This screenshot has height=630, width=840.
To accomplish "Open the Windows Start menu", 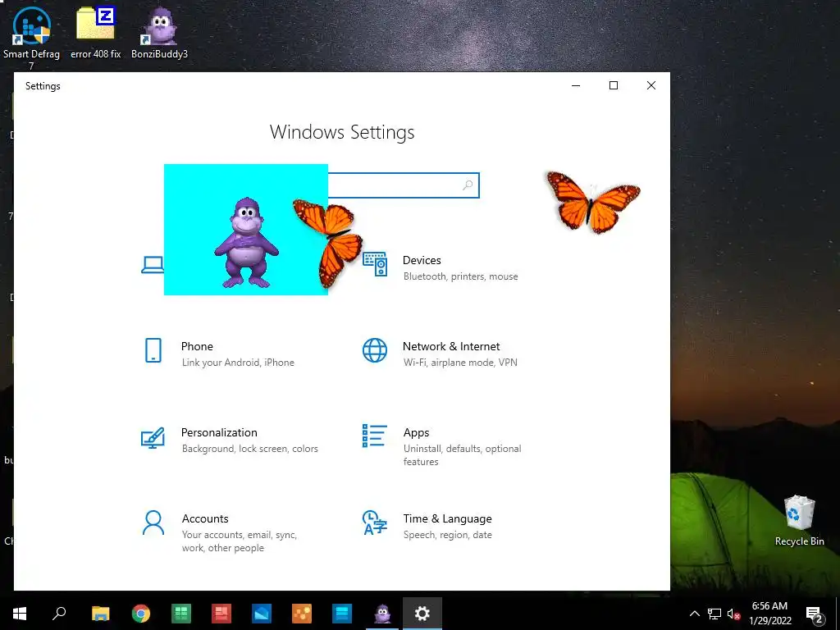I will coord(20,614).
